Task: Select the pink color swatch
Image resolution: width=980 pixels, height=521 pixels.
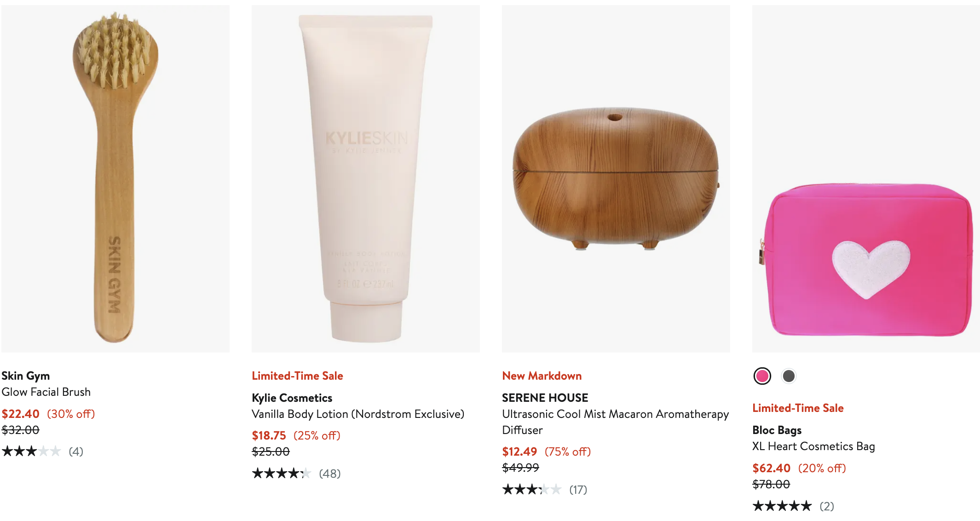Action: point(762,376)
